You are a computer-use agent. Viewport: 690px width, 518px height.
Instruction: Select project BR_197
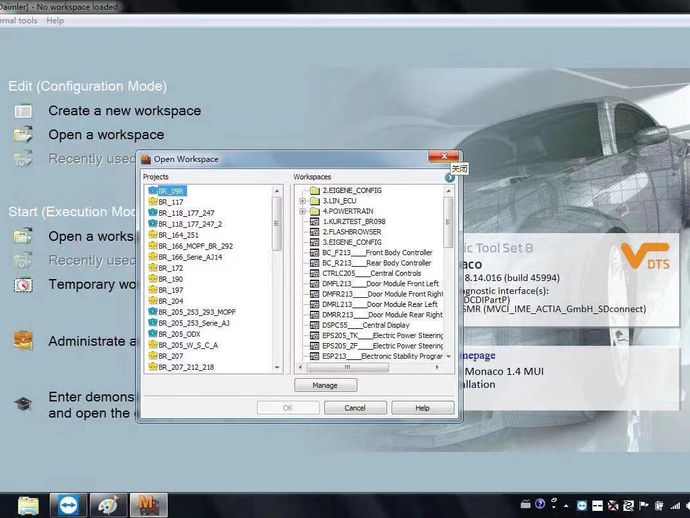[171, 290]
